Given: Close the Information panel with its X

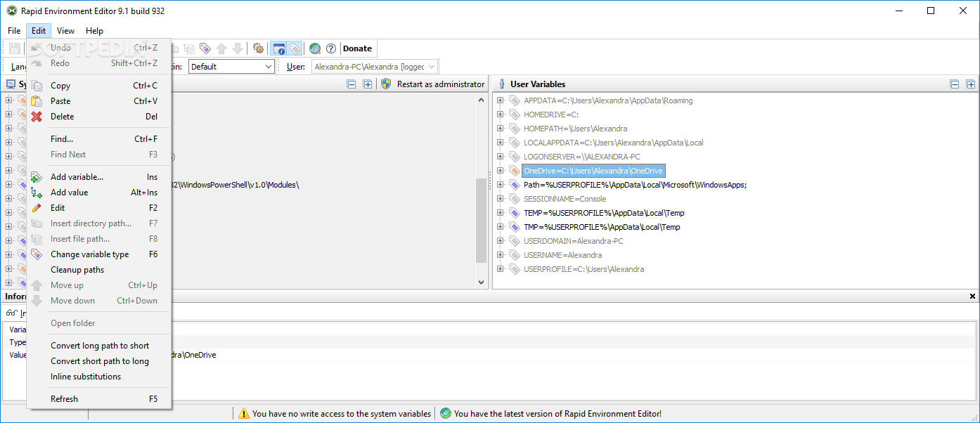Looking at the screenshot, I should 973,297.
